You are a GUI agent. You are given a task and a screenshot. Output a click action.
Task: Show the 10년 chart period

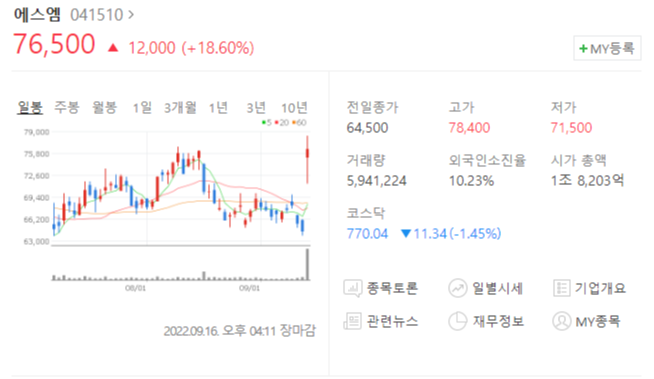tap(294, 108)
